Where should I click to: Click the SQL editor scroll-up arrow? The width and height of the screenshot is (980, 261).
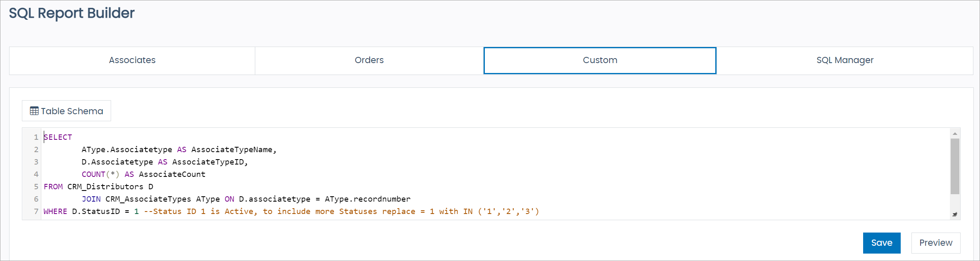click(x=955, y=133)
